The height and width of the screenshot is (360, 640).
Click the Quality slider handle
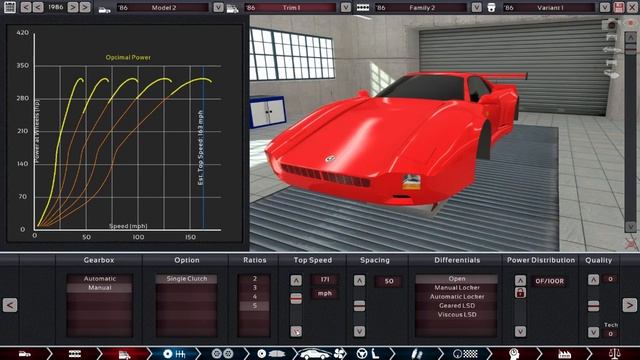tap(593, 306)
